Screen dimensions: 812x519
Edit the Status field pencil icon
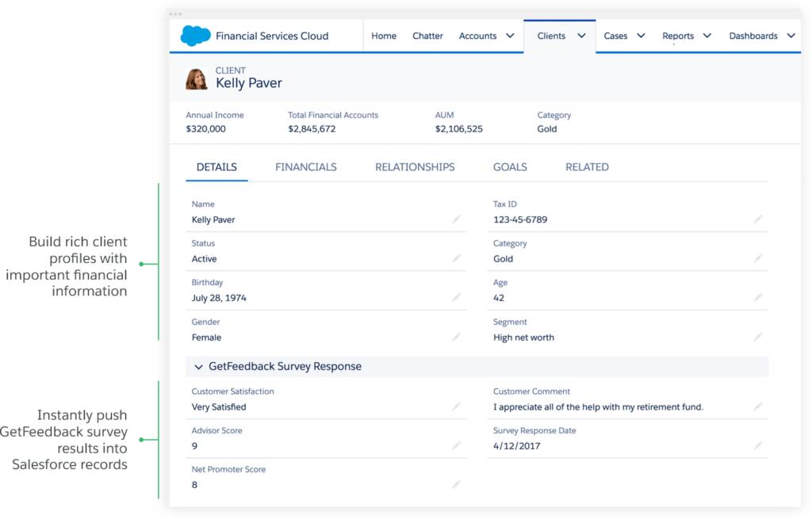[456, 258]
